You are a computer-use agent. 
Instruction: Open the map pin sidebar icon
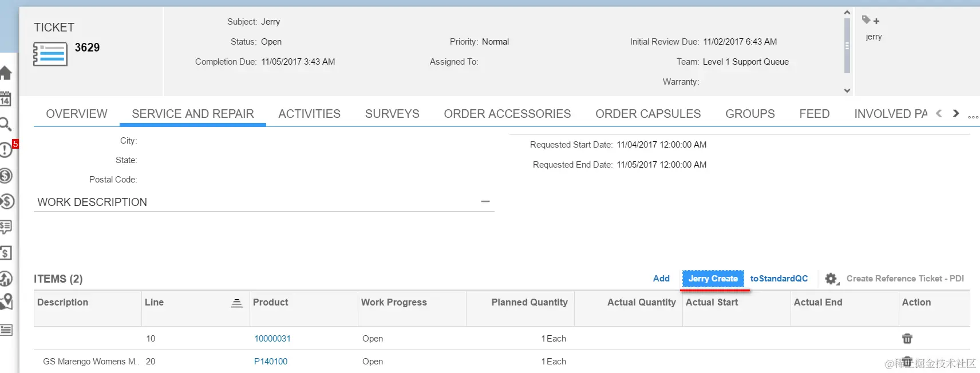6,301
